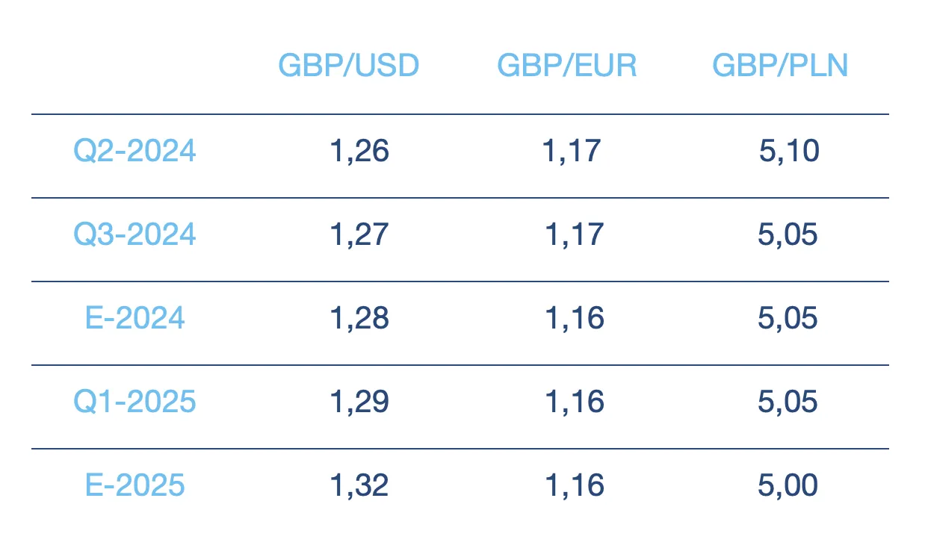Click the 1,26 GBP/USD value
Viewport: 928px width, 560px height.
tap(359, 152)
